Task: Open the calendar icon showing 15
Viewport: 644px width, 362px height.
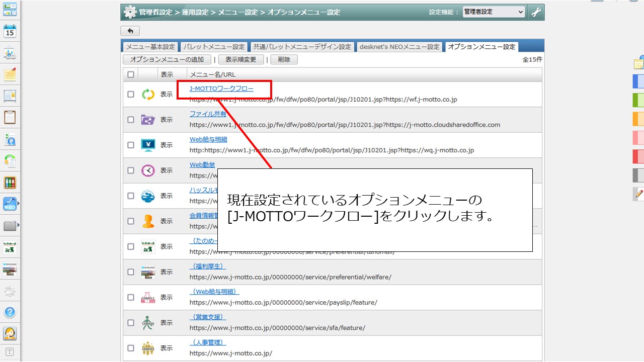Action: click(x=10, y=31)
